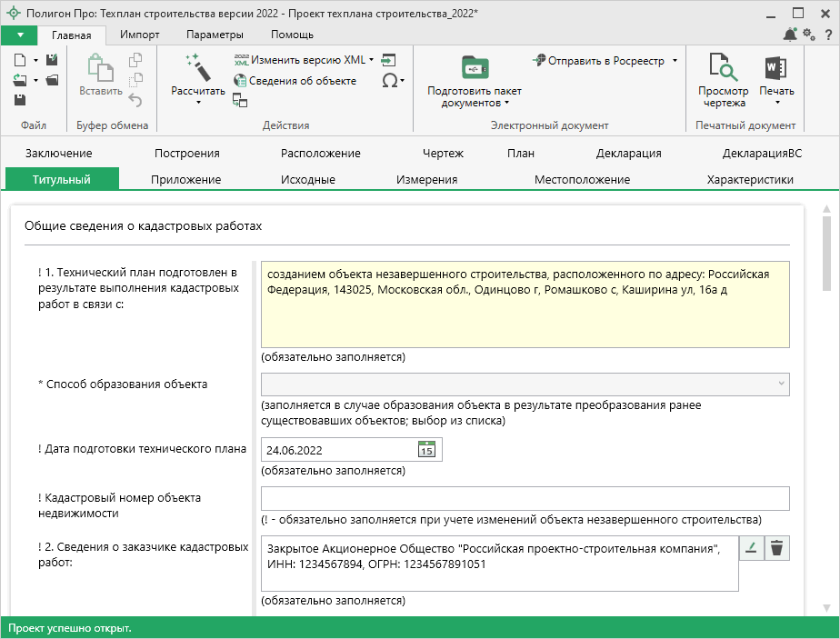Open the Характеристики section tab
Screen dimensions: 840x639
click(x=749, y=179)
